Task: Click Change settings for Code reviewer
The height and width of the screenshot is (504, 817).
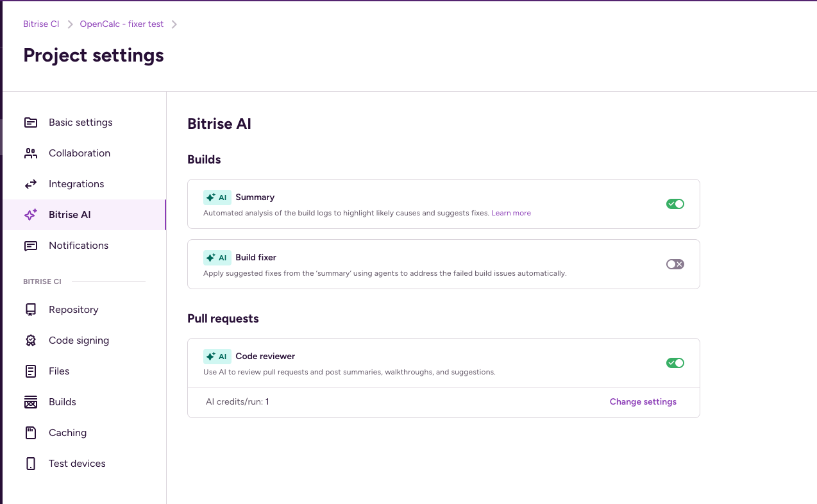Action: pos(643,401)
